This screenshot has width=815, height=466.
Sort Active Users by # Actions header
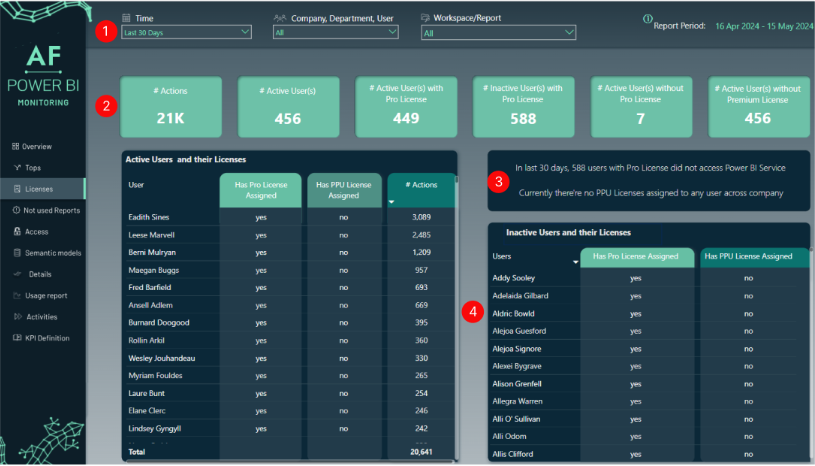point(421,190)
